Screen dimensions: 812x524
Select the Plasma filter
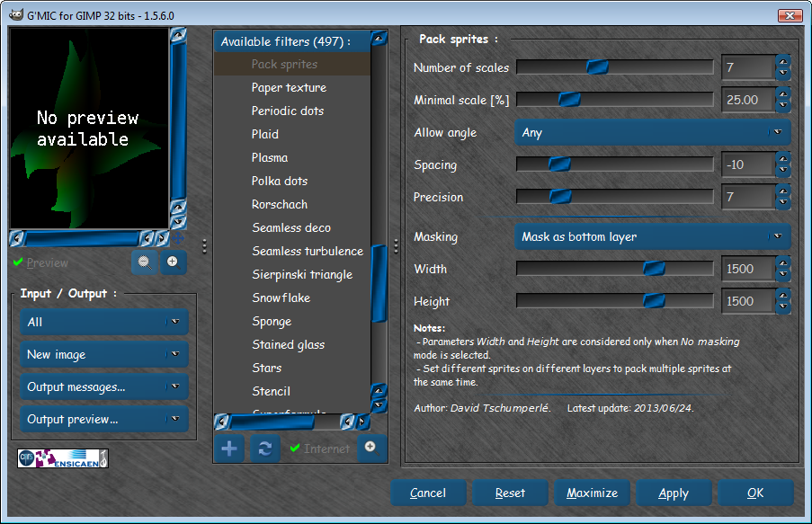[292, 157]
